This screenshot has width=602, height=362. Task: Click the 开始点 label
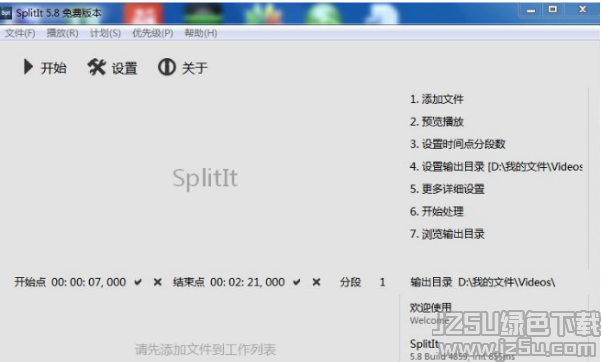coord(30,282)
